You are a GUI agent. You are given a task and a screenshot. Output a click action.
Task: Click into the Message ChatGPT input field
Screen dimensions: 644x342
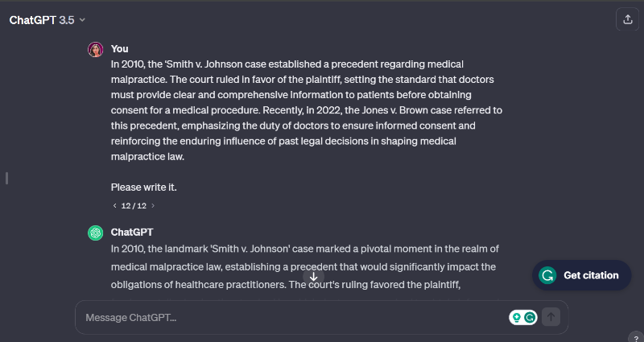[x=290, y=317]
